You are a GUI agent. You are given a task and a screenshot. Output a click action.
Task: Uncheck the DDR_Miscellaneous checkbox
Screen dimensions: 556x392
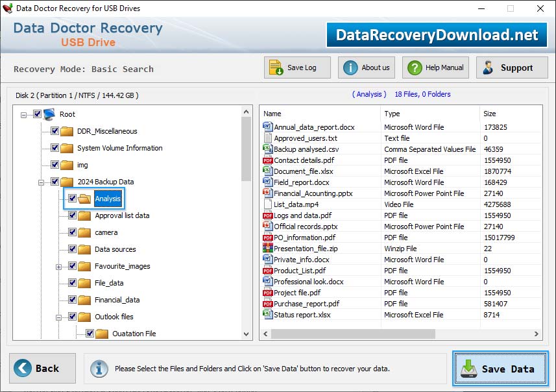(x=54, y=130)
